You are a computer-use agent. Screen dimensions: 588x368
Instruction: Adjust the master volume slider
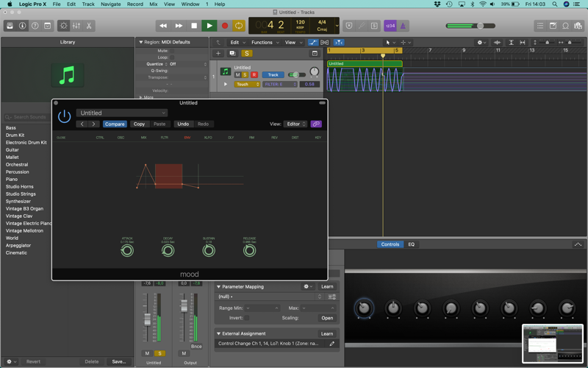click(x=480, y=26)
